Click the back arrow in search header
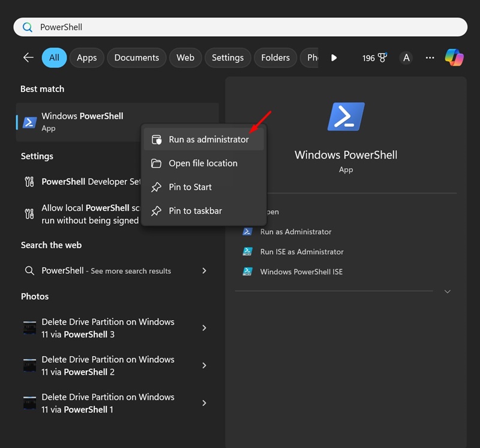This screenshot has width=480, height=448. (28, 58)
